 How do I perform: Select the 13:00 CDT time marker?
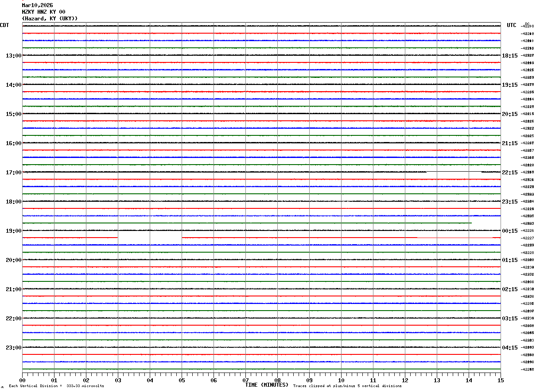point(13,56)
